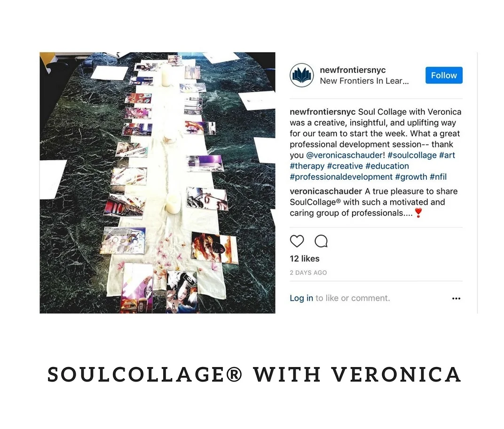Screen dimensions: 504x429
Task: Open the #soulcollage hashtag
Action: click(412, 155)
